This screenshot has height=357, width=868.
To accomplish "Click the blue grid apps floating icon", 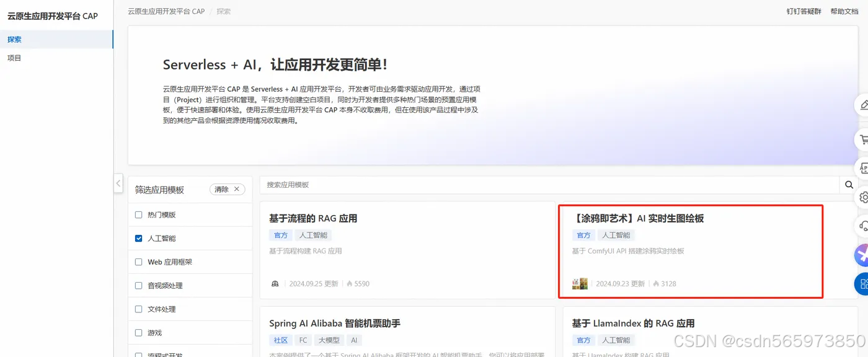I will coord(862,284).
